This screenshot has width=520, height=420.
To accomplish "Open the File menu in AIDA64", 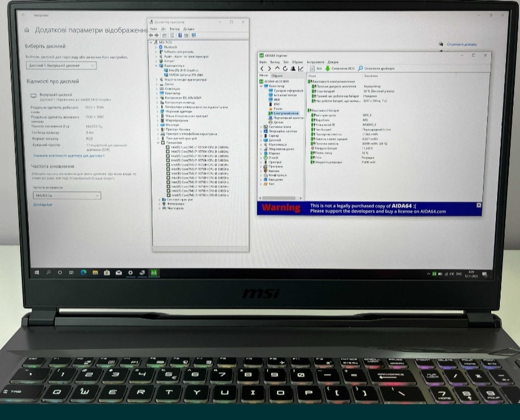I will 263,62.
